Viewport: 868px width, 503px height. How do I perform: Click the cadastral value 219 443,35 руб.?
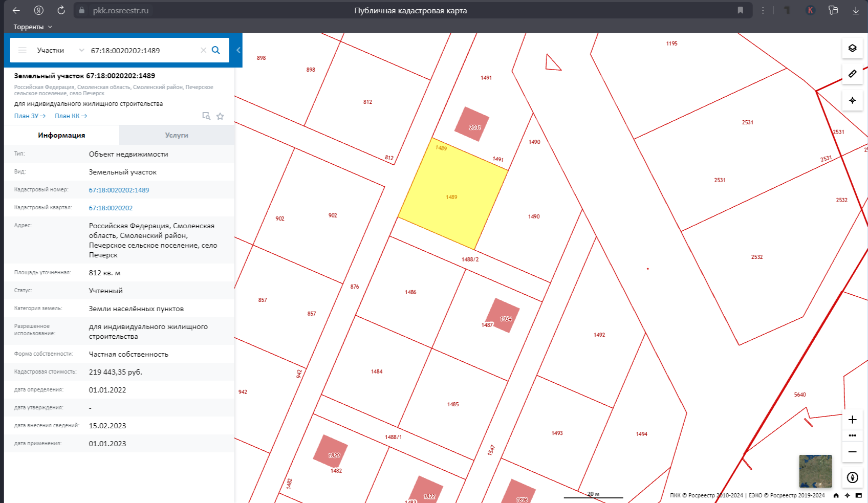116,372
